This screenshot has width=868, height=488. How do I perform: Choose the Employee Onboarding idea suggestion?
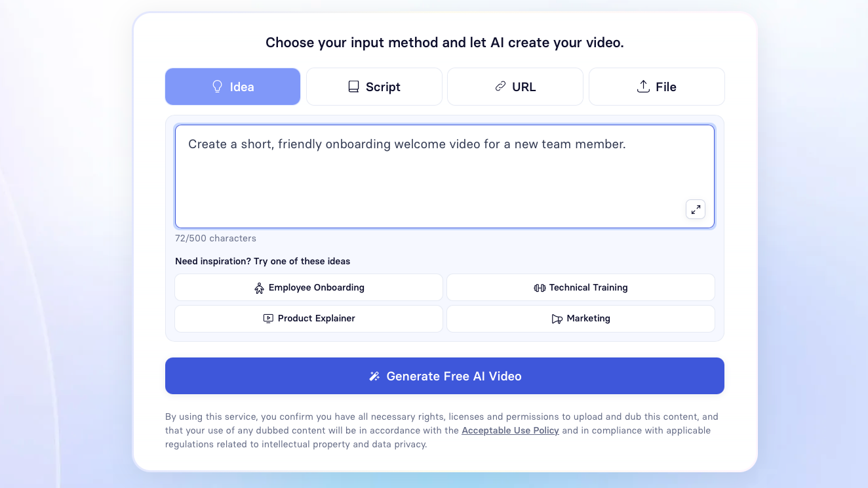click(x=309, y=287)
